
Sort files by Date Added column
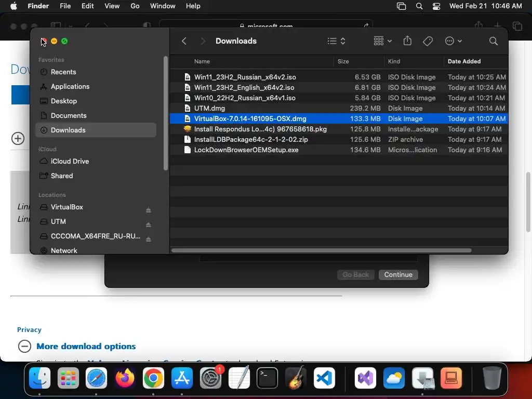(x=476, y=61)
